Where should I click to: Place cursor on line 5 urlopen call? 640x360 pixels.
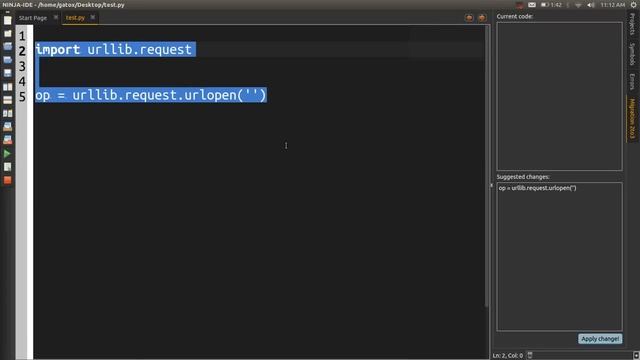coord(151,95)
